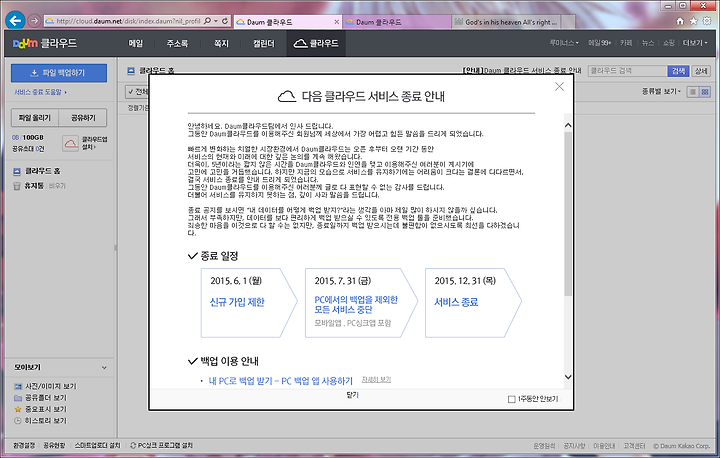Click the 서비스 종료 schedule text
Image resolution: width=720 pixels, height=458 pixels.
(456, 302)
